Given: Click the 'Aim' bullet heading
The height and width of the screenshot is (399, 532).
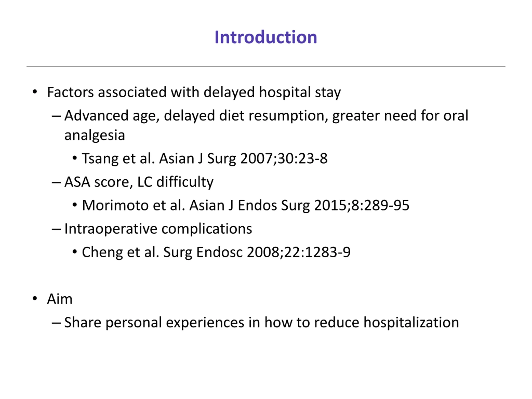Looking at the screenshot, I should (60, 299).
